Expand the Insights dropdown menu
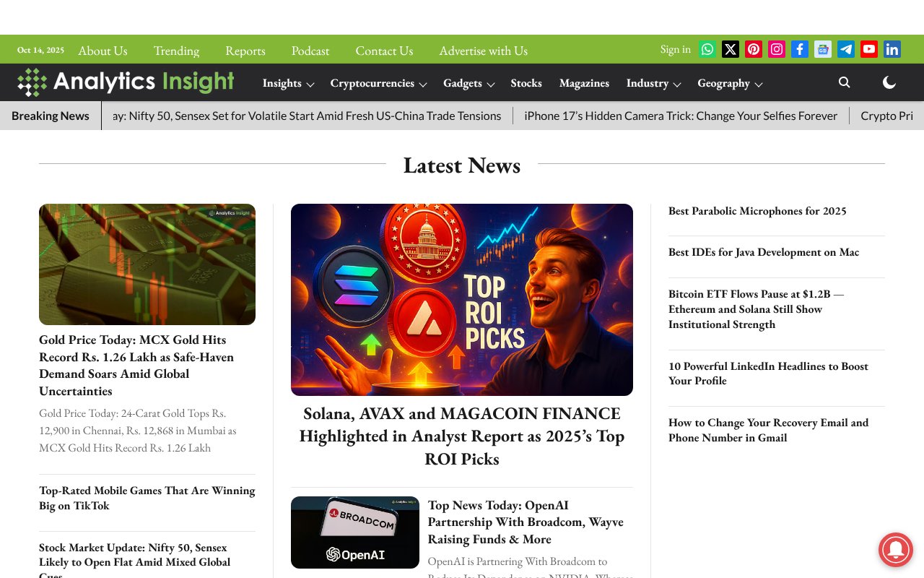 click(288, 83)
